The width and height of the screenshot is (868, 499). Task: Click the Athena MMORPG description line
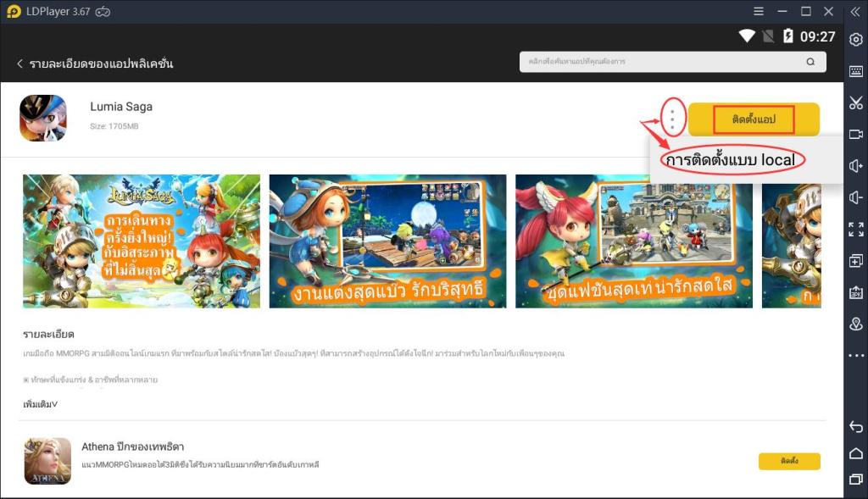[200, 465]
